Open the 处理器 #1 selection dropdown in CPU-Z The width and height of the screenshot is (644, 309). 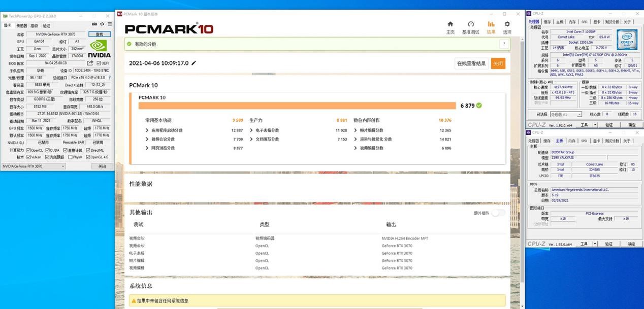coord(566,115)
